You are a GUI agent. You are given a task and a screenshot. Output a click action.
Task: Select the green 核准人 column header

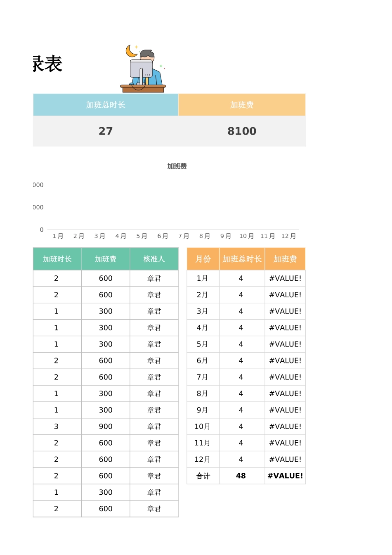154,259
